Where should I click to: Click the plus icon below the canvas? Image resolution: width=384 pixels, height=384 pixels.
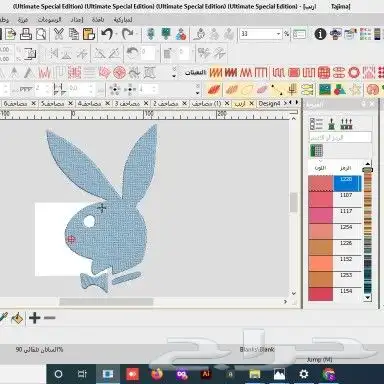tap(35, 318)
